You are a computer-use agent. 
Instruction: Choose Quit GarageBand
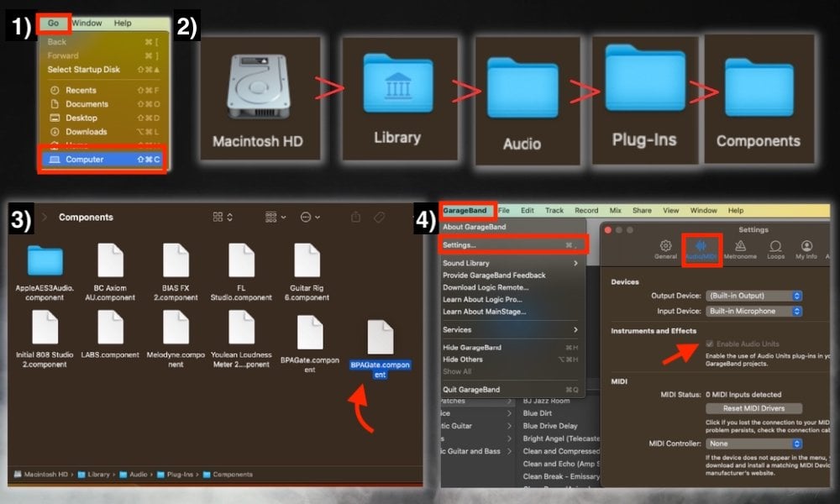(x=512, y=390)
